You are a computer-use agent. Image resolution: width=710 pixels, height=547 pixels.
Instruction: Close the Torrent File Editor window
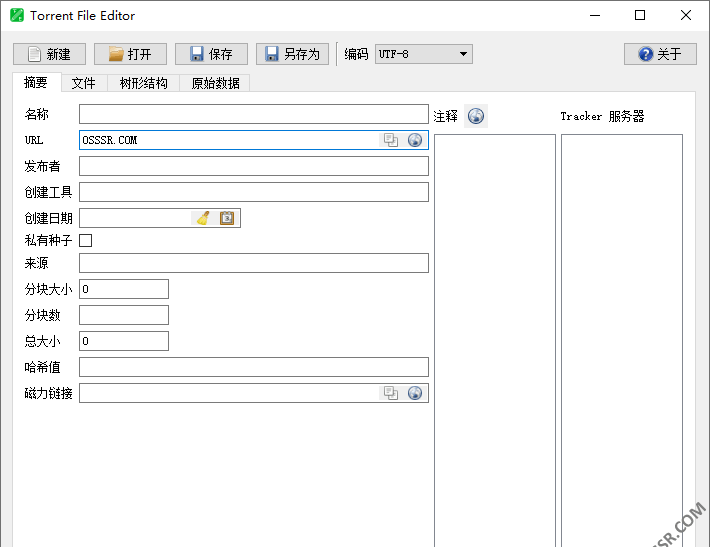tap(686, 15)
